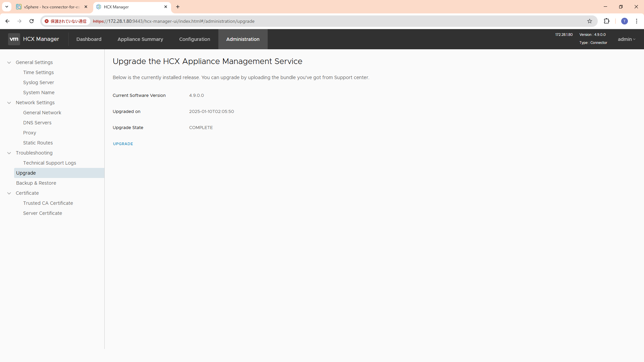Open Backup & Restore page
The height and width of the screenshot is (362, 644).
(x=36, y=183)
